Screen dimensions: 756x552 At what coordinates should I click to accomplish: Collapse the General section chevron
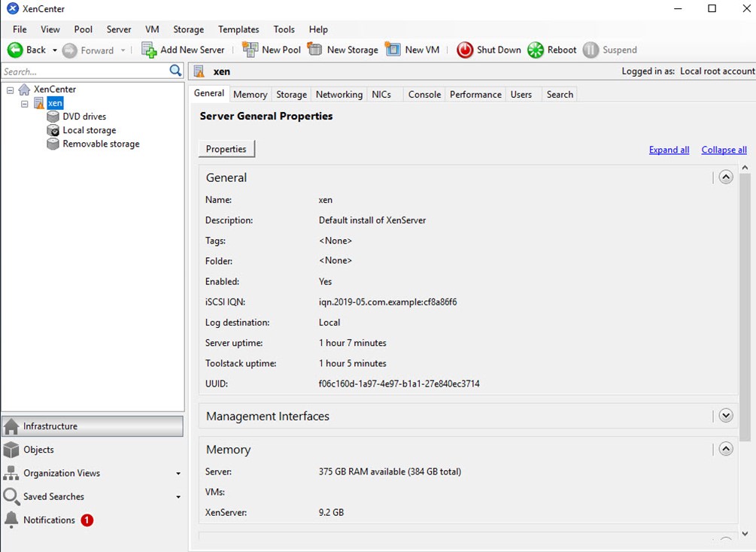(x=726, y=177)
